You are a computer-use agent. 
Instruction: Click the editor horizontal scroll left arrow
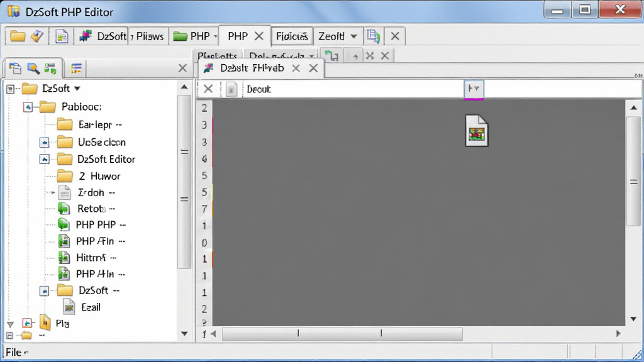click(213, 334)
